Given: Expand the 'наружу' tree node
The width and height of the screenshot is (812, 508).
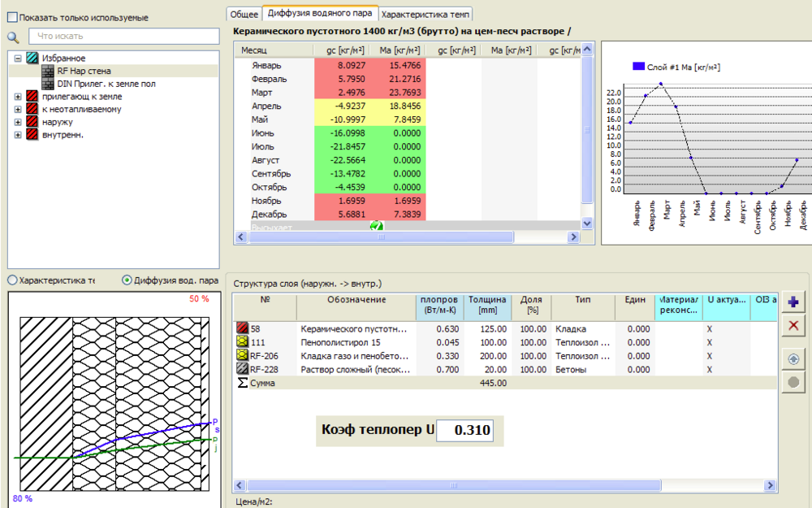Looking at the screenshot, I should 18,122.
